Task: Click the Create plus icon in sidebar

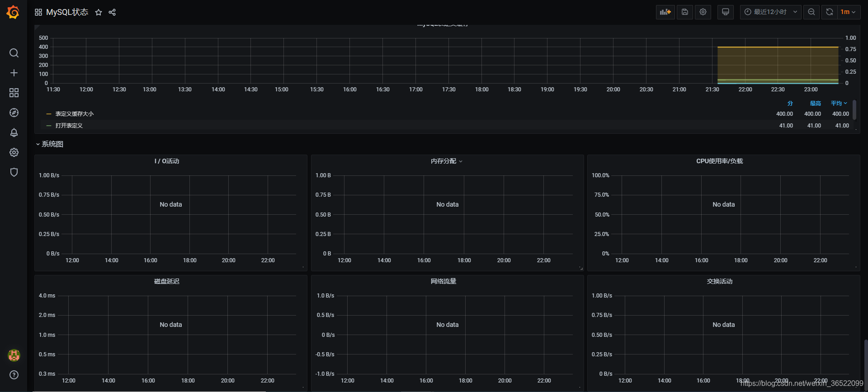Action: tap(14, 73)
